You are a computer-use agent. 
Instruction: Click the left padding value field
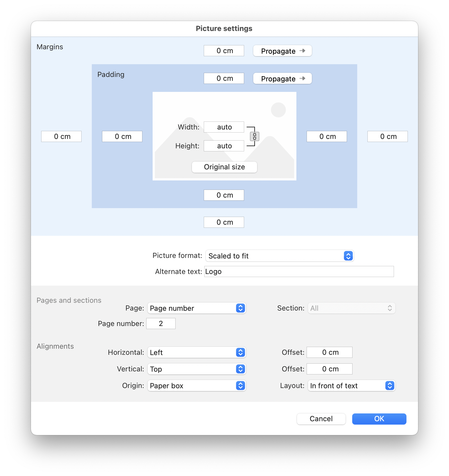click(122, 137)
